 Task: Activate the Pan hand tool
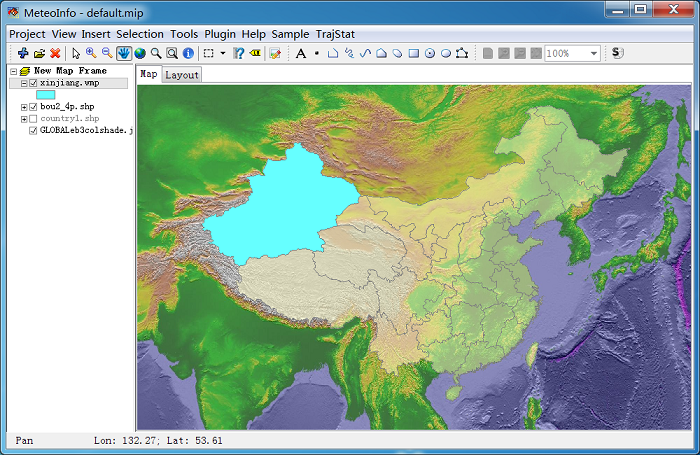[x=124, y=54]
